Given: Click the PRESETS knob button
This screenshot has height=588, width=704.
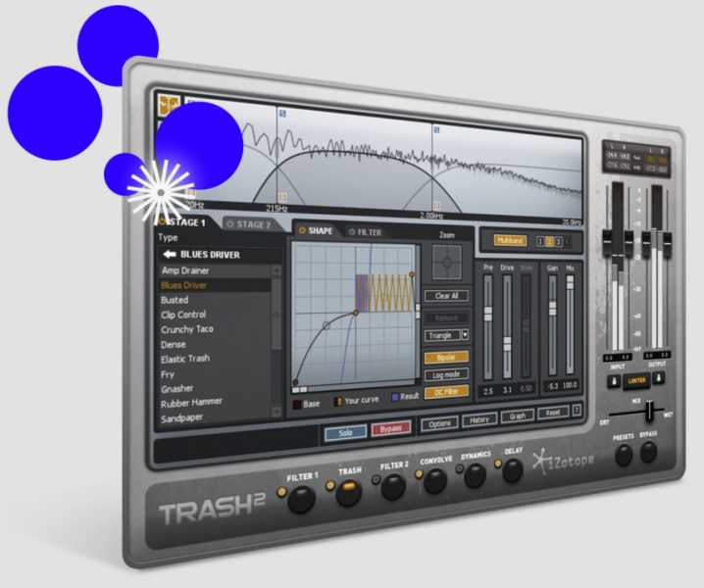Looking at the screenshot, I should pyautogui.click(x=624, y=455).
